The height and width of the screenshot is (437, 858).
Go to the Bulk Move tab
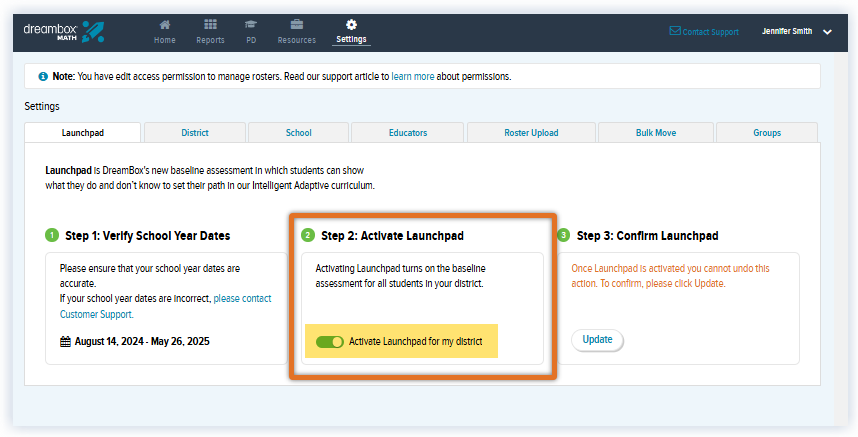point(656,132)
